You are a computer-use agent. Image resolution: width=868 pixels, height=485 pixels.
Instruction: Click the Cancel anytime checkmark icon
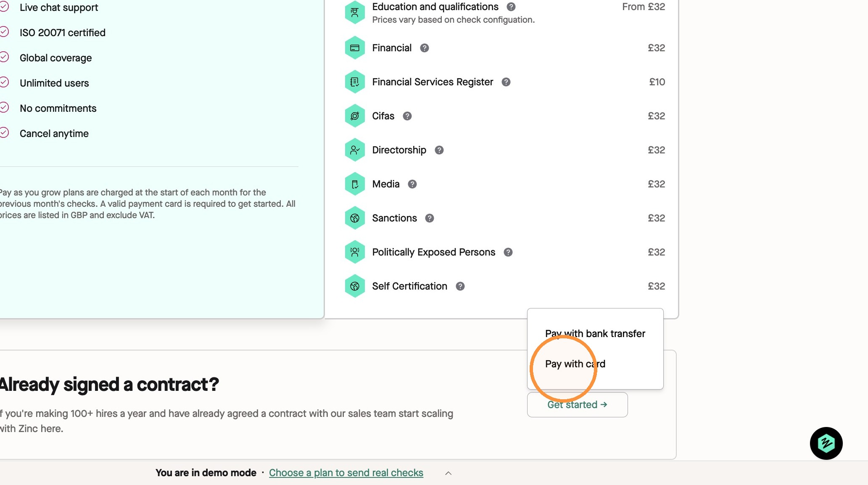(4, 133)
